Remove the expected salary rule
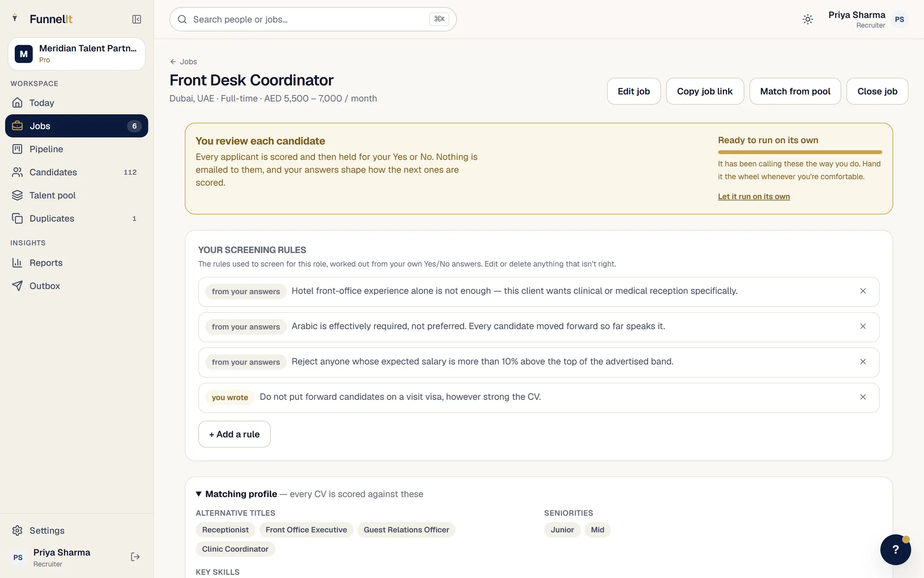Image resolution: width=924 pixels, height=578 pixels. (x=863, y=362)
